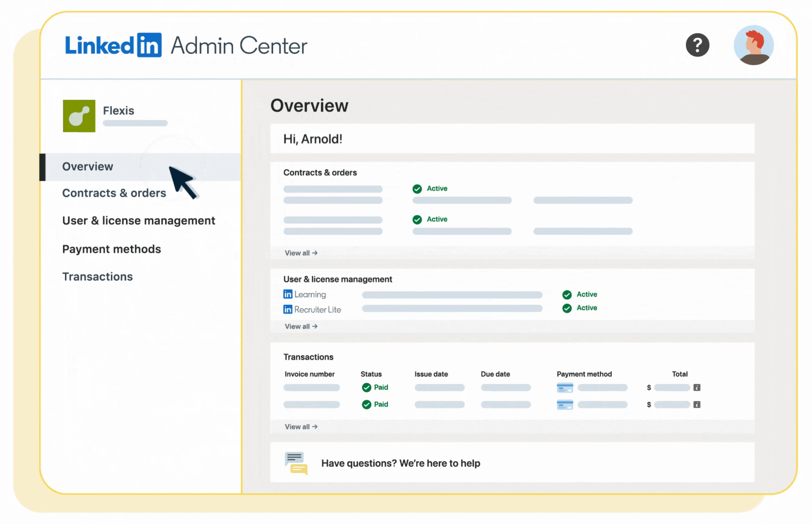Click the Recruiter Lite product icon
The image size is (812, 524).
pos(288,309)
